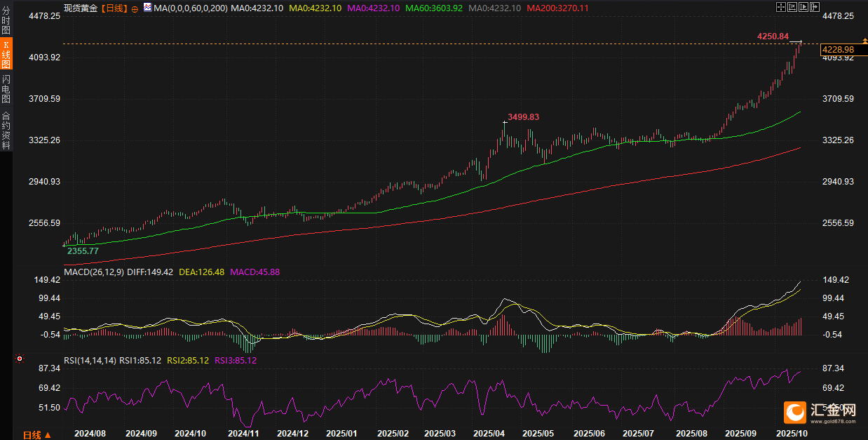Click the orange circled-plus icon beside 日线

point(135,8)
